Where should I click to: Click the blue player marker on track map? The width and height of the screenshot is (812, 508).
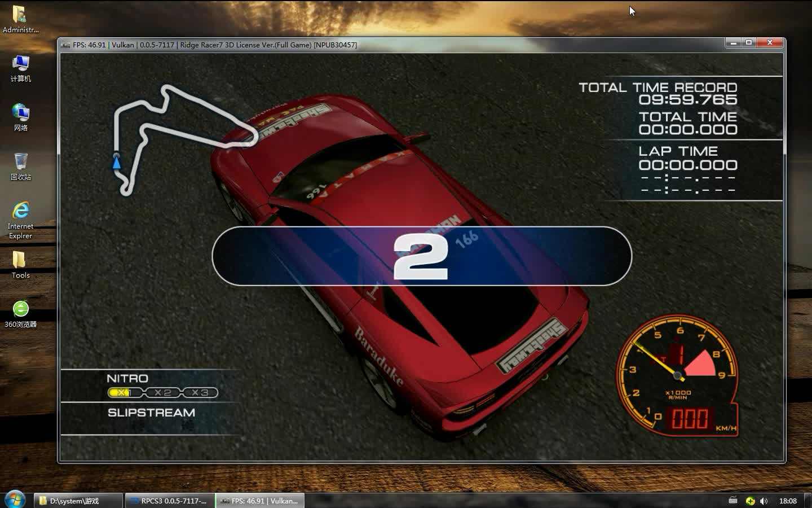pyautogui.click(x=116, y=163)
